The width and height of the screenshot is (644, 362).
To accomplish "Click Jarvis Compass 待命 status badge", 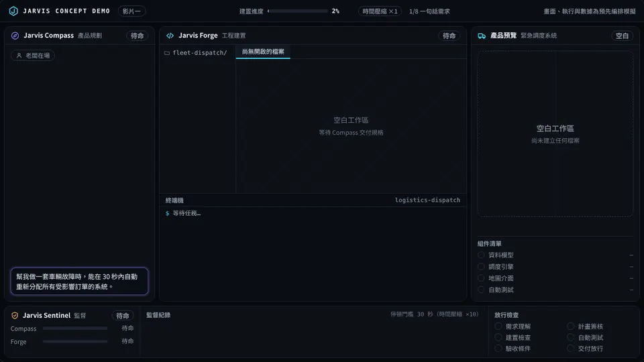I will tap(137, 36).
